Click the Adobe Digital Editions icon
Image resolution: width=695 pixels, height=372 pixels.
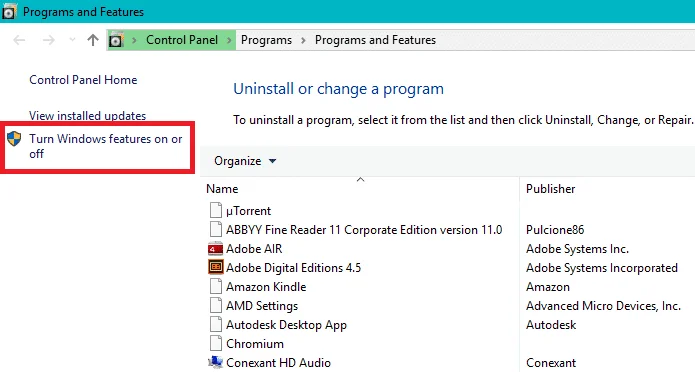click(x=215, y=267)
